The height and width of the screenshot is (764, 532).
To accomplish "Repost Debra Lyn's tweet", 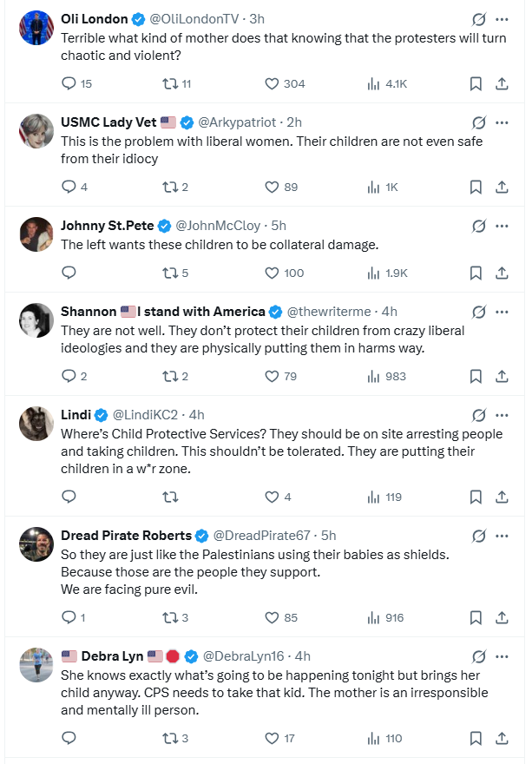I will coord(172,738).
